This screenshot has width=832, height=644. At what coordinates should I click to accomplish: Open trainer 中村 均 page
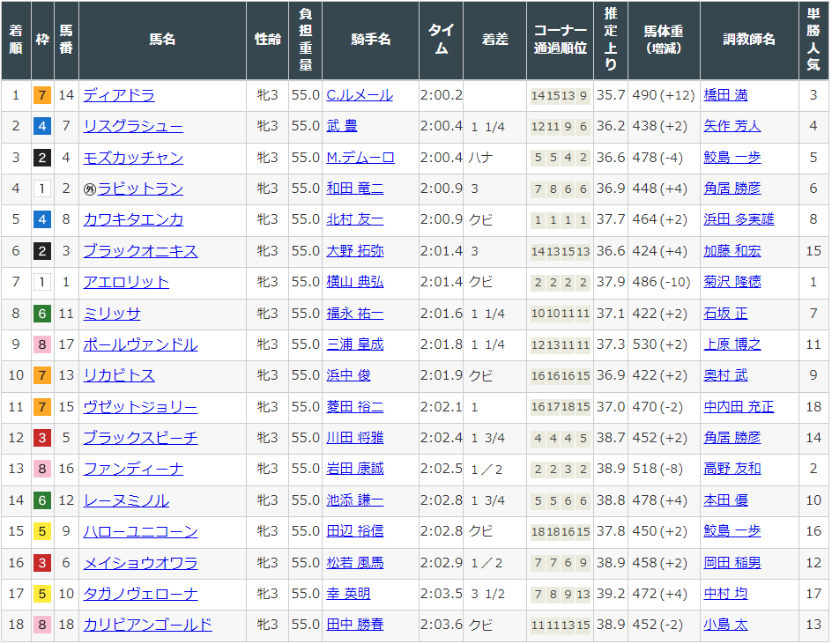725,593
